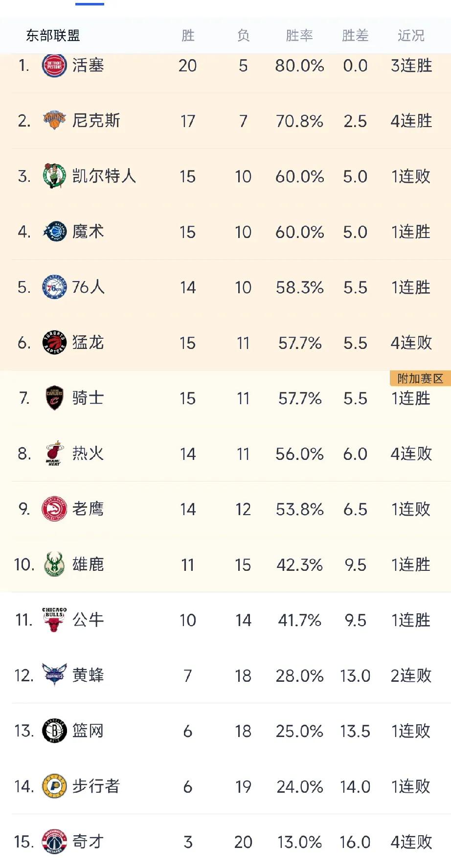Open the Miami Heat logo

54,454
